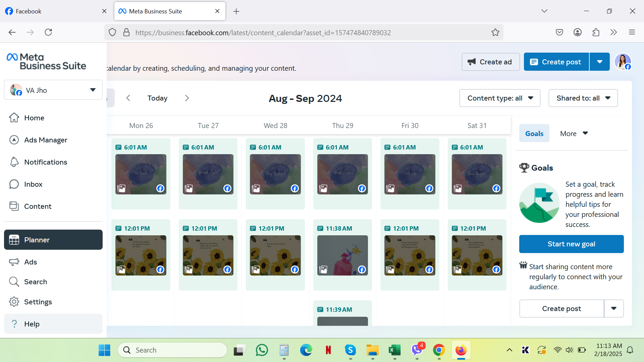The height and width of the screenshot is (362, 644).
Task: Select the Goals tab
Action: pos(534,133)
